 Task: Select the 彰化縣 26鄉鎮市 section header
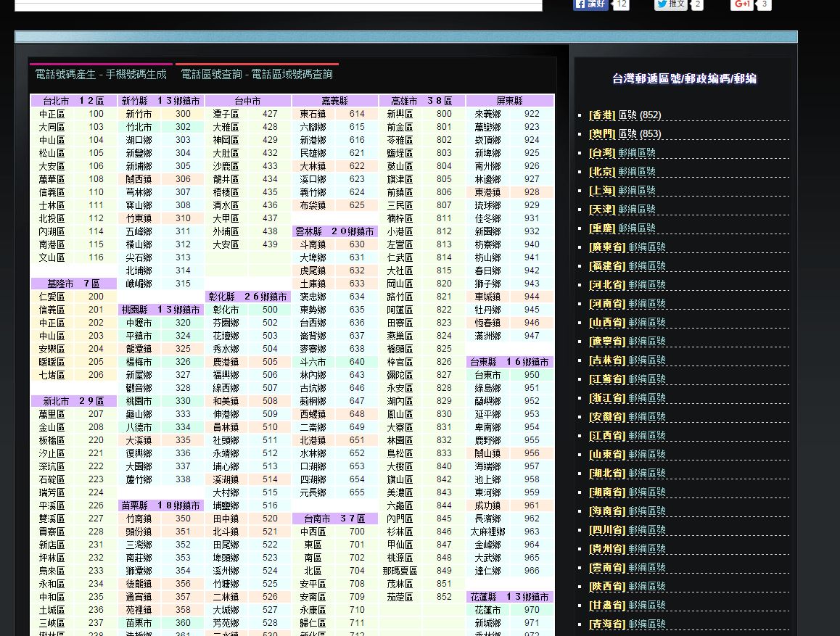pyautogui.click(x=247, y=297)
